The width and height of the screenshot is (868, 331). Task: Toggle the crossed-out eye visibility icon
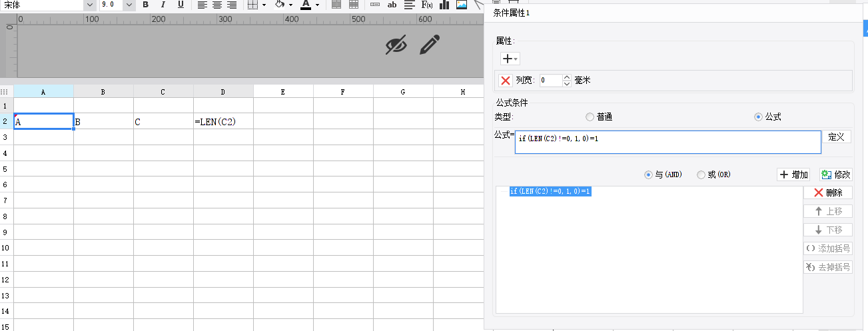[x=396, y=45]
